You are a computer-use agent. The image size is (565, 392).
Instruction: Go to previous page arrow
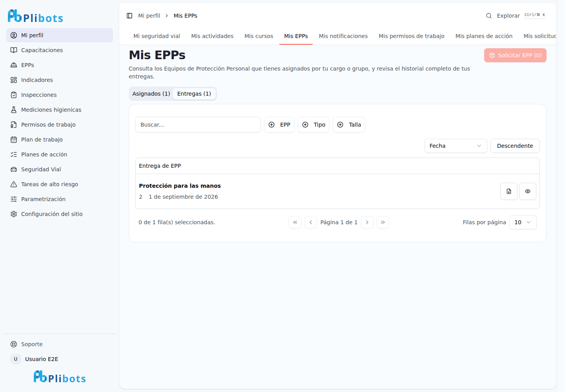pos(311,222)
